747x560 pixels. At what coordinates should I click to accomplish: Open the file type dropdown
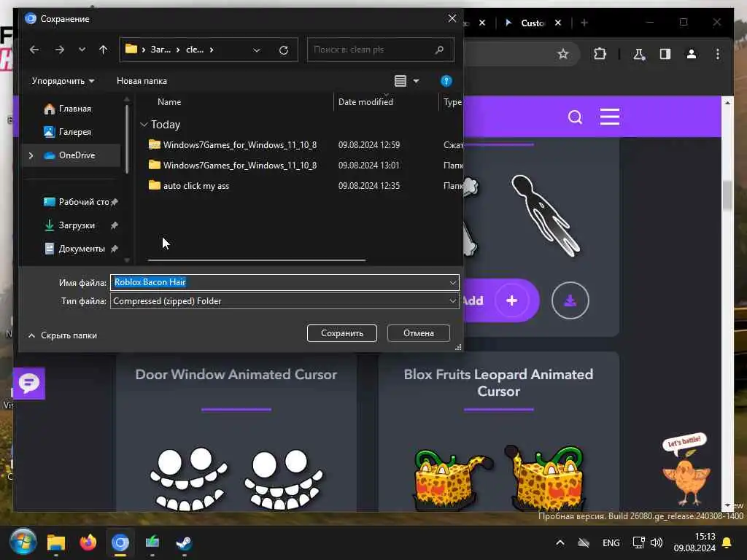click(285, 301)
